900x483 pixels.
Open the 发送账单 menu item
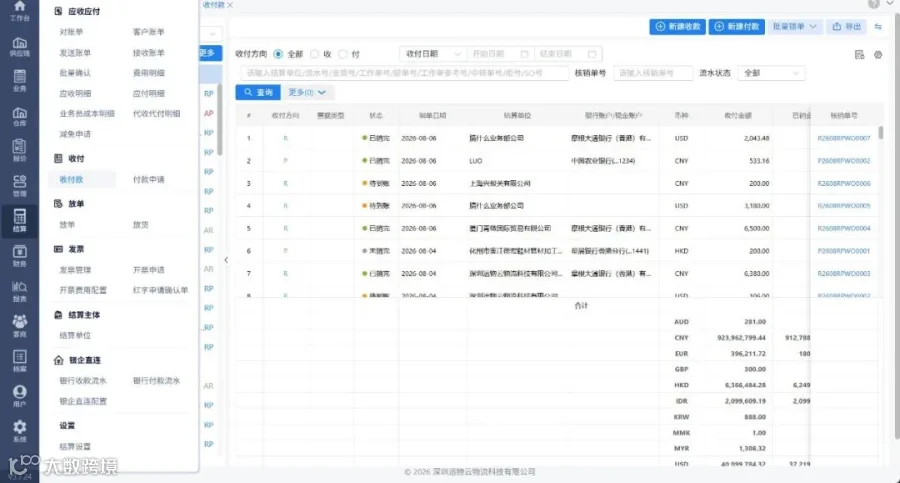pos(75,53)
